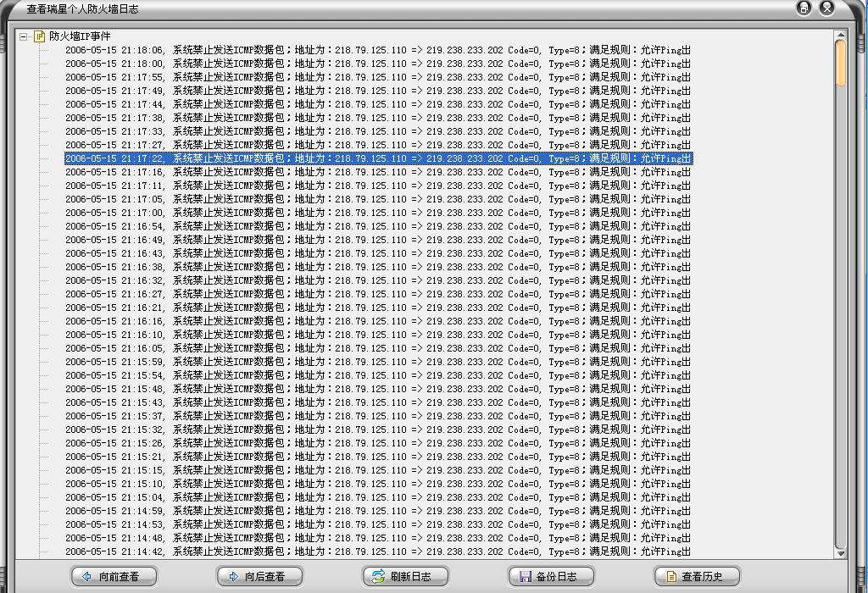Select log entry 2006-05-15 21:16:27
868x593 pixels.
[379, 294]
